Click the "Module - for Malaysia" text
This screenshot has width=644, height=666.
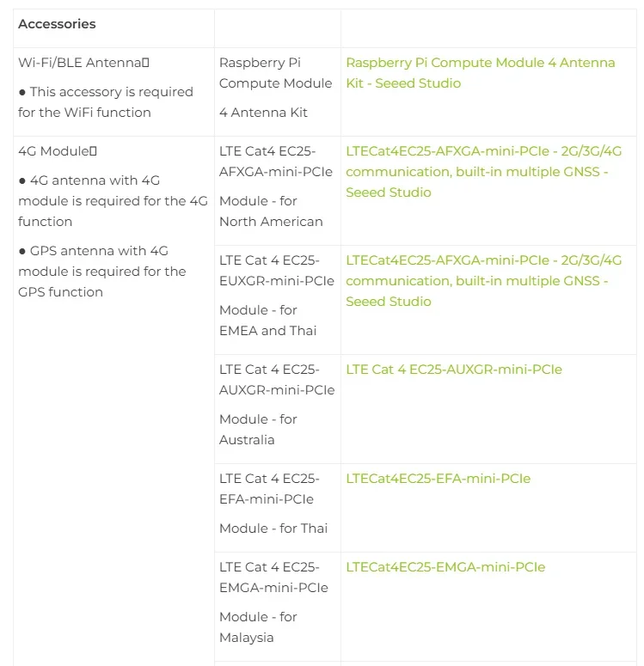(258, 627)
